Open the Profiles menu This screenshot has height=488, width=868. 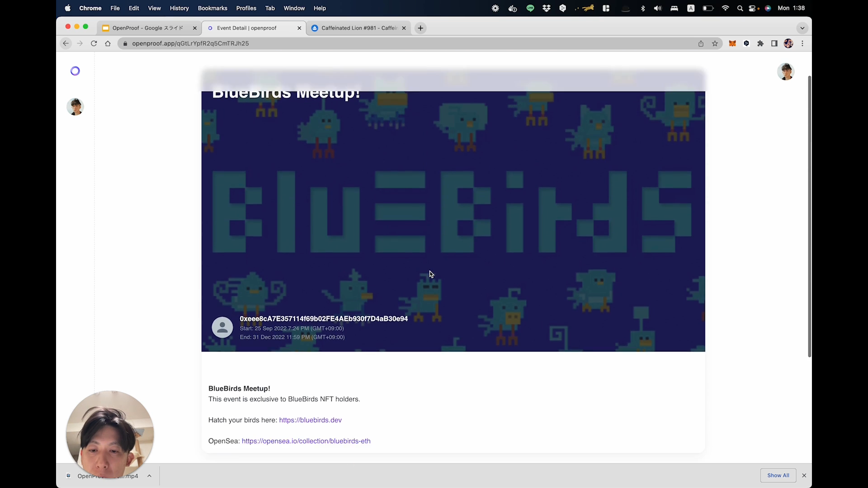[x=246, y=8]
